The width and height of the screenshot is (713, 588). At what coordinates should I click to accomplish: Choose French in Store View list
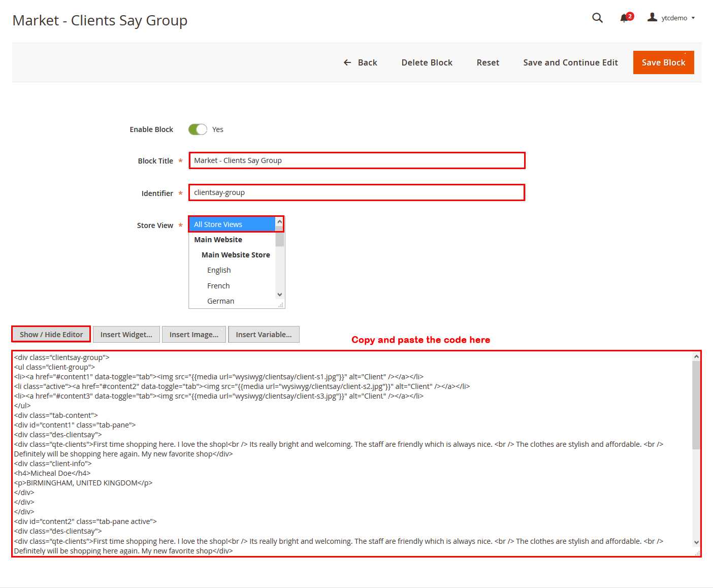click(218, 286)
